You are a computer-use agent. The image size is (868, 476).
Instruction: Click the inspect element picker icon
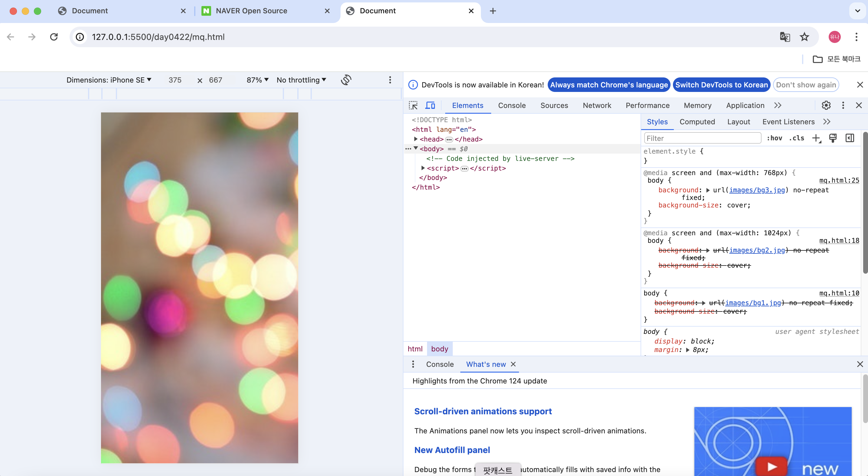point(413,106)
